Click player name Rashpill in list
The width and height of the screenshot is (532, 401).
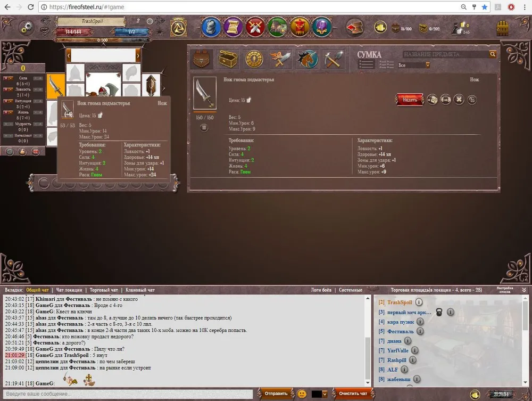[x=397, y=360]
